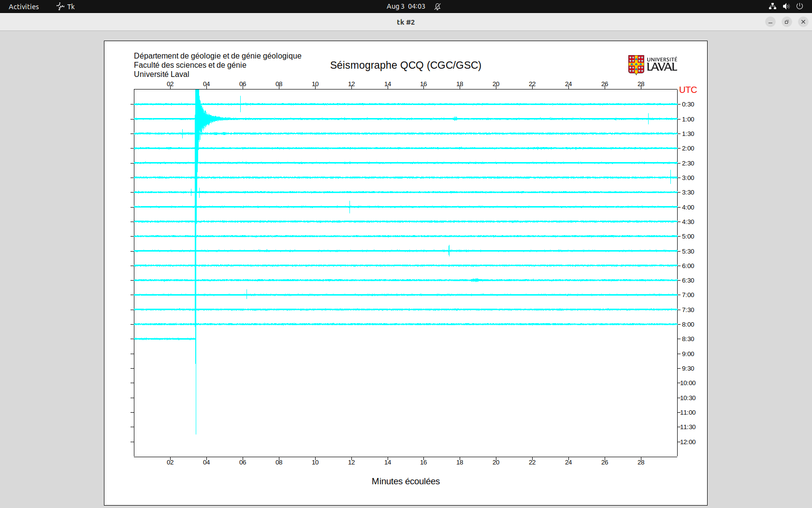Click the Département de géologie text line
Image resolution: width=812 pixels, height=508 pixels.
point(217,56)
